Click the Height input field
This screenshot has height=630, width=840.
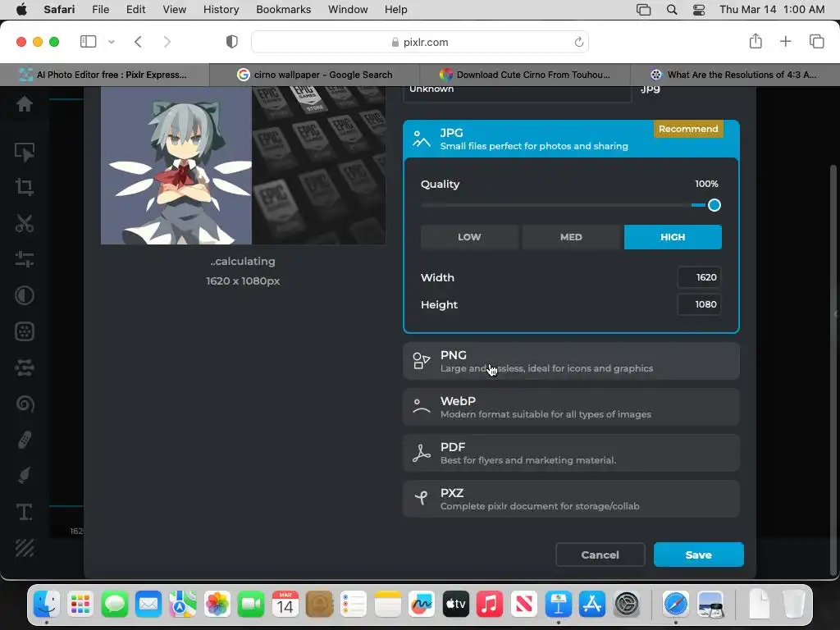click(699, 304)
